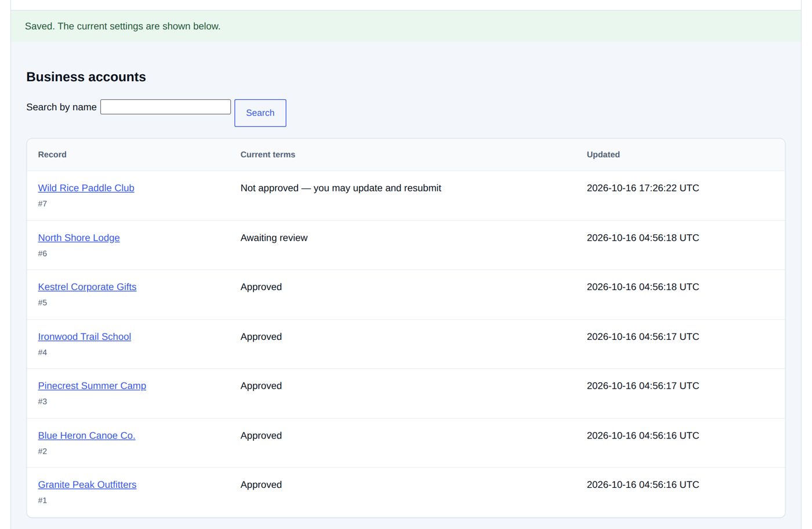Click the Approved status for Pinecrest Summer Camp
Image resolution: width=812 pixels, height=529 pixels.
pyautogui.click(x=261, y=386)
